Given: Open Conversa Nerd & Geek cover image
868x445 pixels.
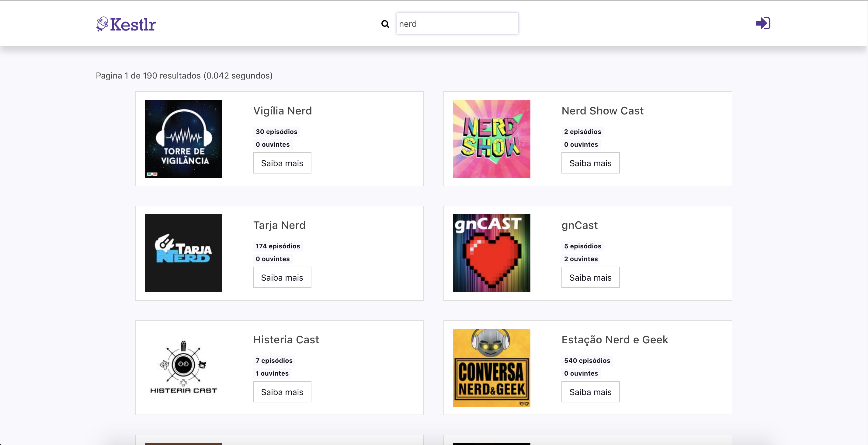Looking at the screenshot, I should pyautogui.click(x=491, y=367).
